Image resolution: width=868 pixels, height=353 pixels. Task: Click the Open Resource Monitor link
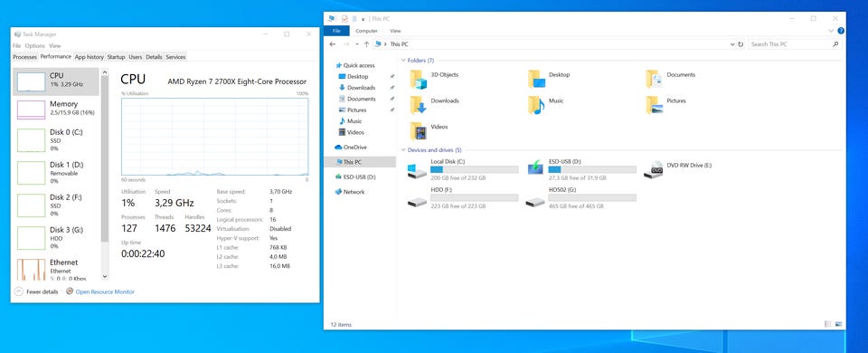click(x=105, y=291)
